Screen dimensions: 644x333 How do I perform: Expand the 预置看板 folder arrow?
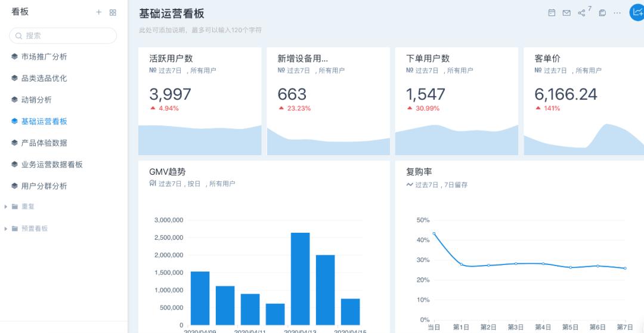(x=6, y=229)
